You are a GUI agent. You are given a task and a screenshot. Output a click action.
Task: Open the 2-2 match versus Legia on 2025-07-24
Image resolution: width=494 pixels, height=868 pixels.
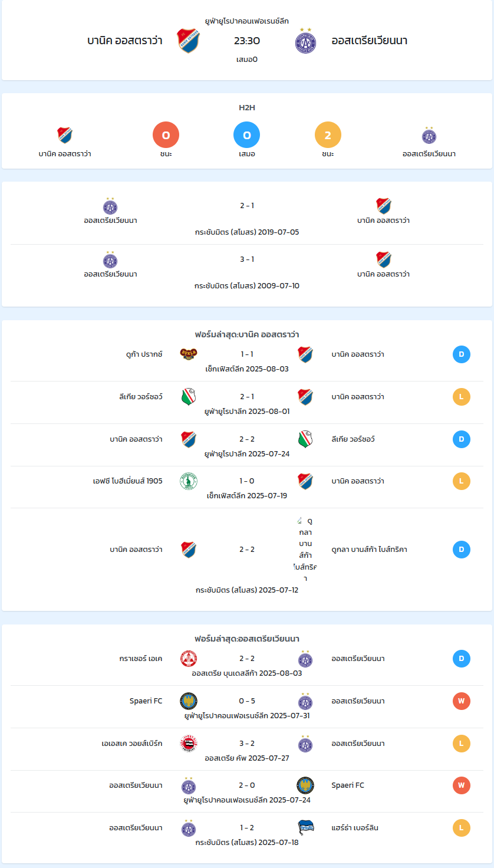coord(247,439)
